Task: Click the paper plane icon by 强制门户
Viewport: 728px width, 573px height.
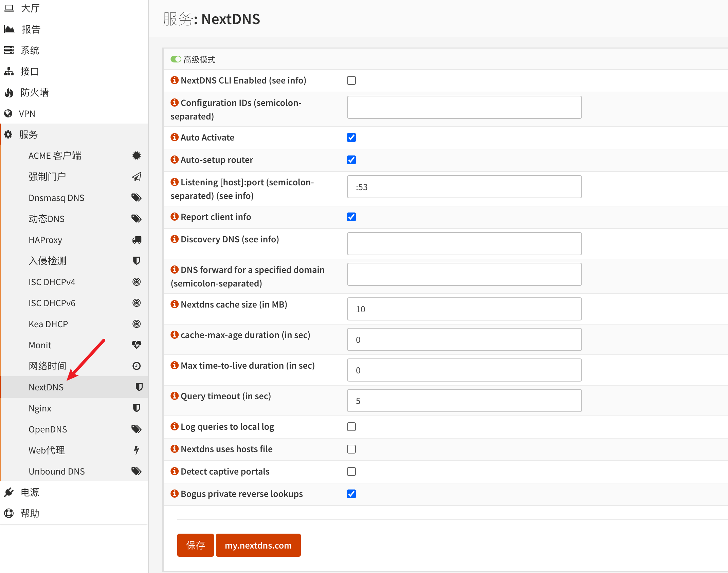Action: tap(136, 177)
